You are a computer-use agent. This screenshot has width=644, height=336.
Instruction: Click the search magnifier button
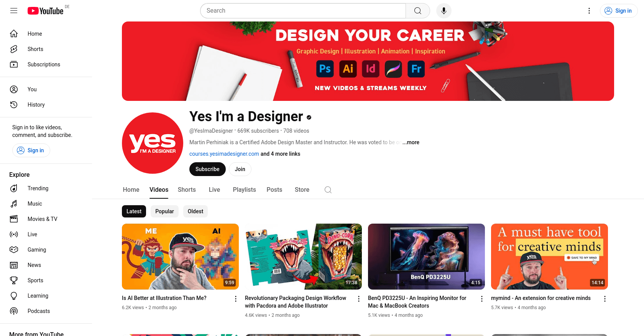418,11
